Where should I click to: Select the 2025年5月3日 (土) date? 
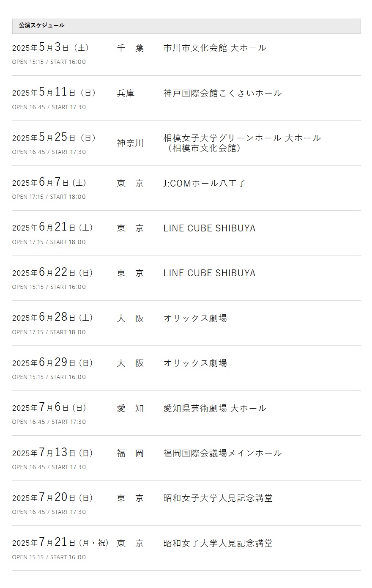click(x=50, y=47)
